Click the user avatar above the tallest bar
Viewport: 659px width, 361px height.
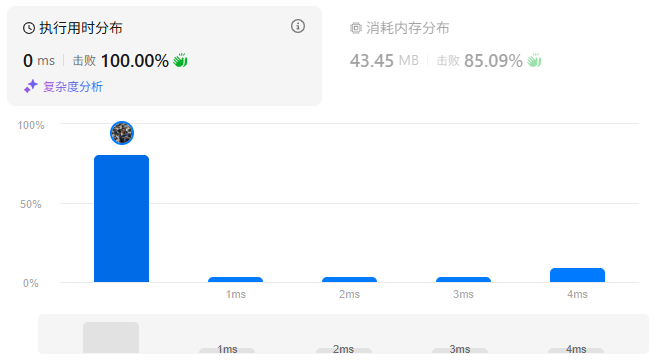[122, 133]
